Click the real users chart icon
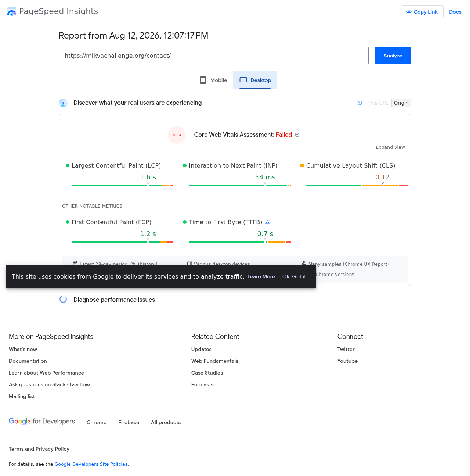470x476 pixels. (63, 103)
